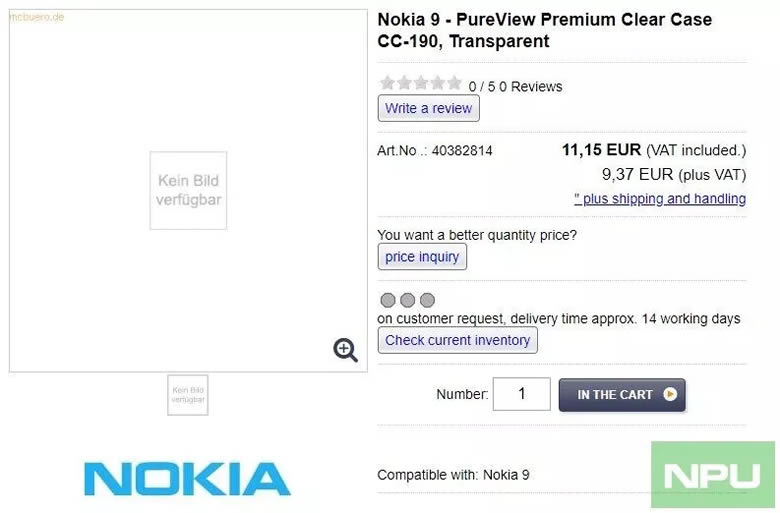Click the blue Nokia brand logo
Viewport: 780px width, 513px height.
(187, 479)
